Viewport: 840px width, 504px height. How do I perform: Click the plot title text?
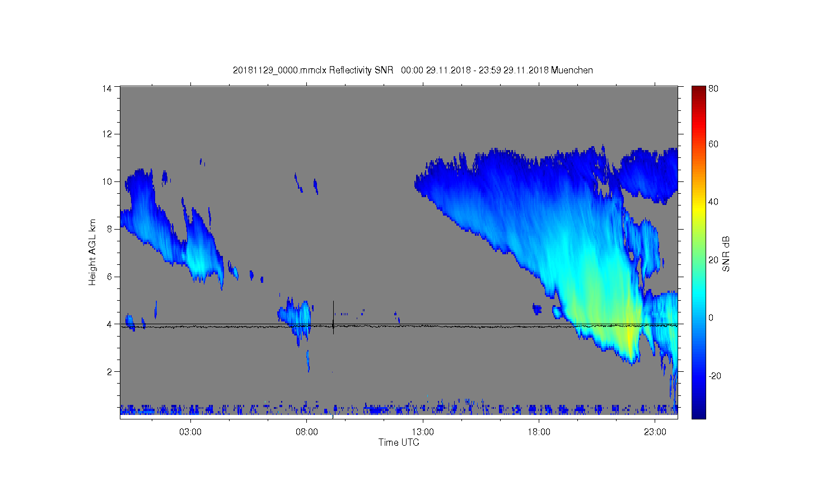413,70
